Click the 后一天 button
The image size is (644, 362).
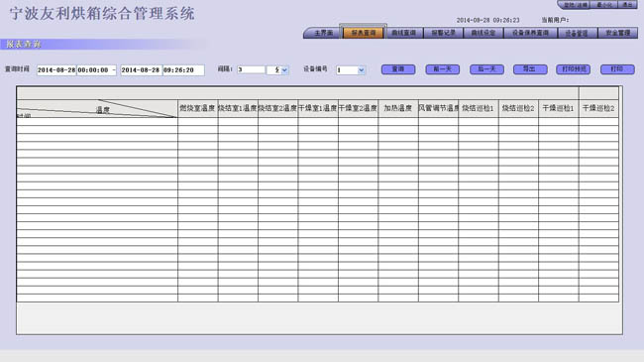486,69
